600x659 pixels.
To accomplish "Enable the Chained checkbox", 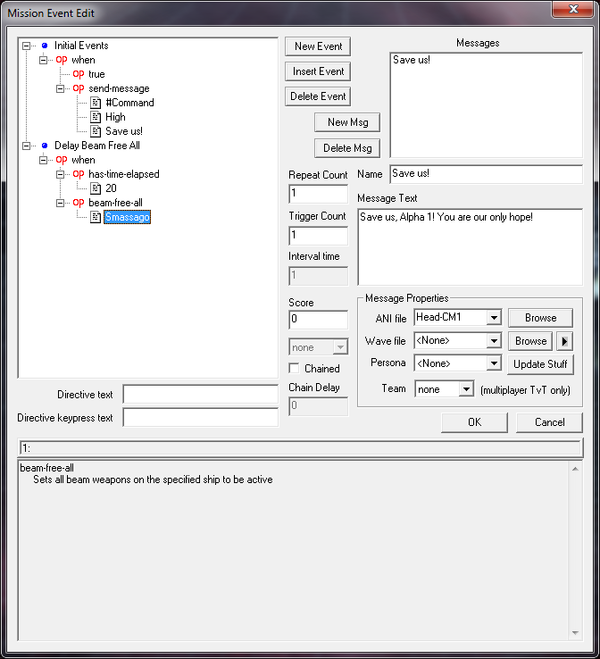I will pyautogui.click(x=294, y=369).
